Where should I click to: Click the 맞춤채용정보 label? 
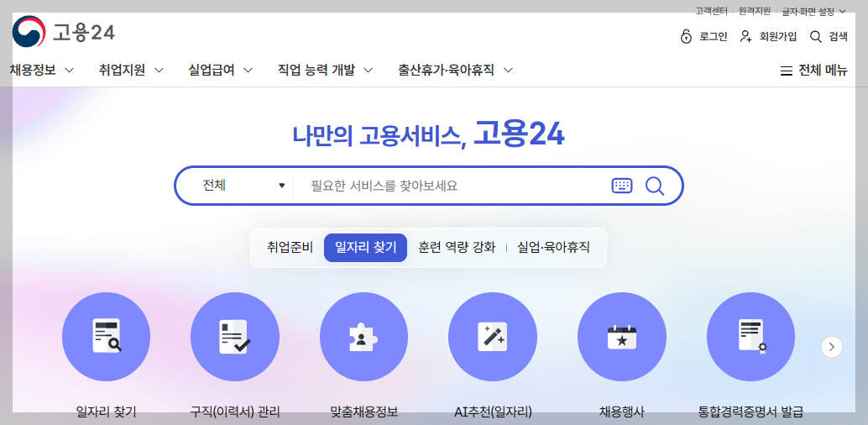(363, 412)
